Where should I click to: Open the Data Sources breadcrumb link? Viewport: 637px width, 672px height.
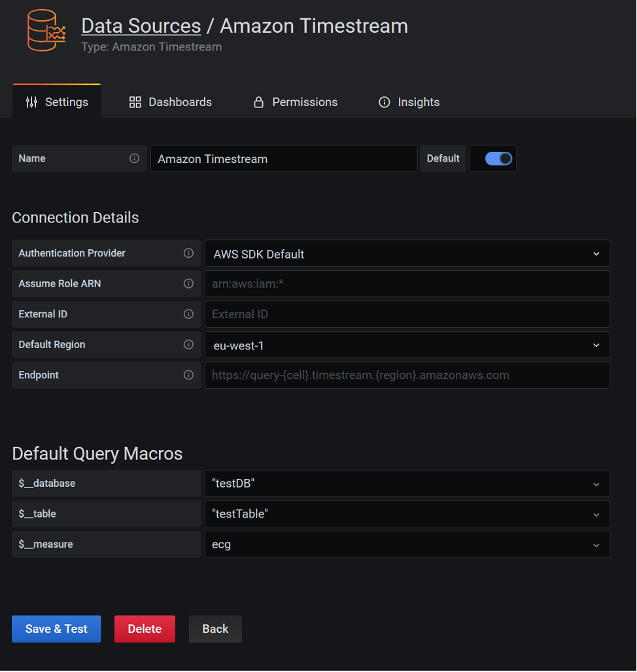(141, 26)
